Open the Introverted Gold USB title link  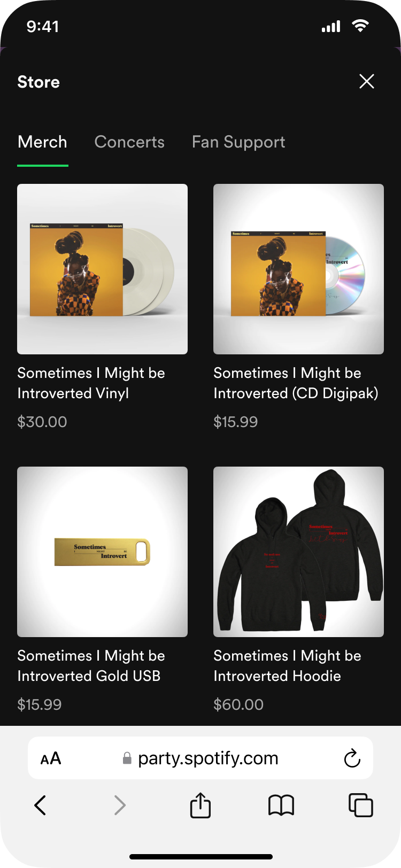tap(91, 666)
